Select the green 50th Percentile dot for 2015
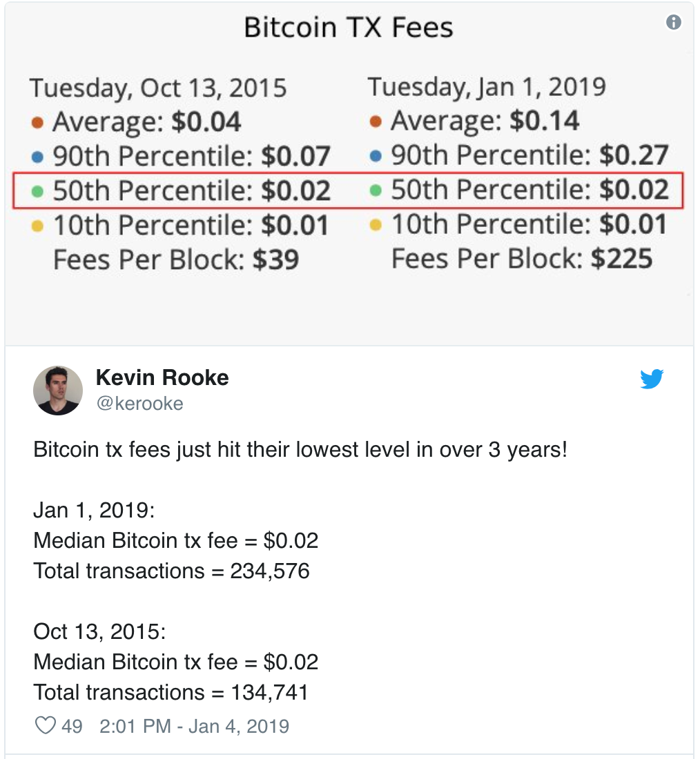700x759 pixels. [38, 192]
